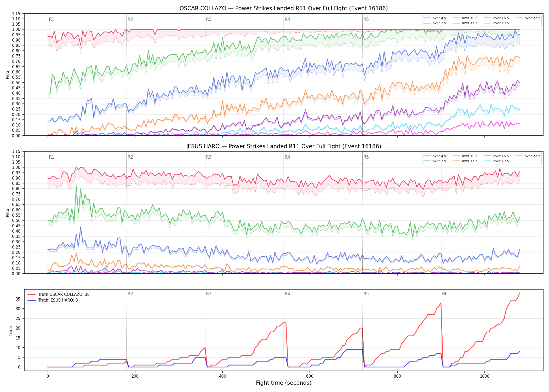Click the x-axis tick label 800

click(397, 376)
